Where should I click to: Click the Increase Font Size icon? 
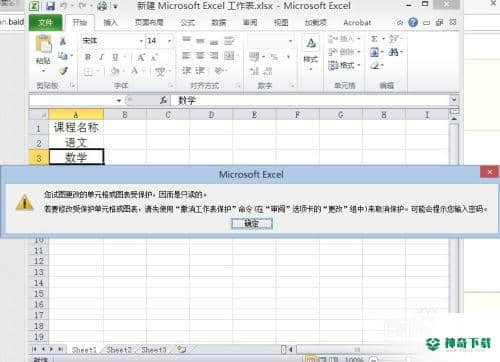click(x=141, y=57)
